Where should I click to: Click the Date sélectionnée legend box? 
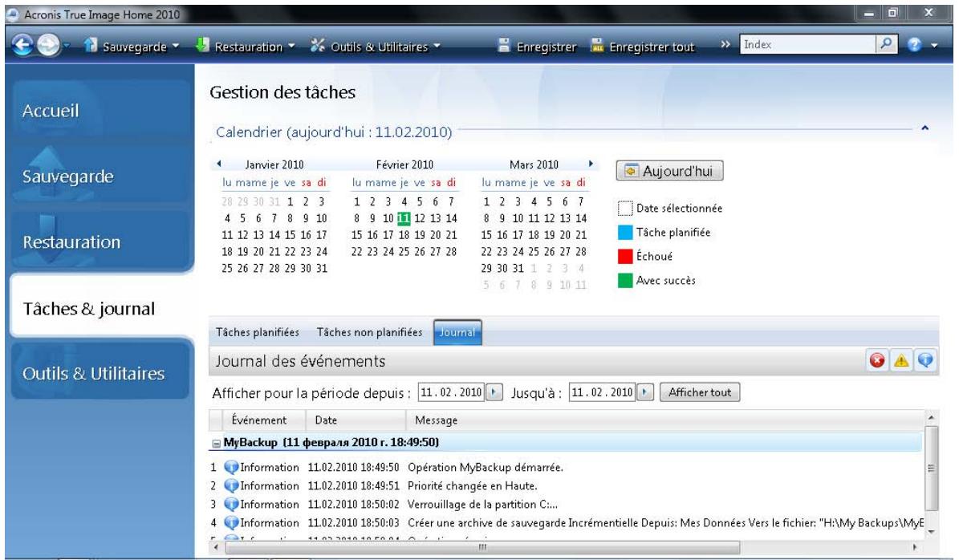coord(625,209)
